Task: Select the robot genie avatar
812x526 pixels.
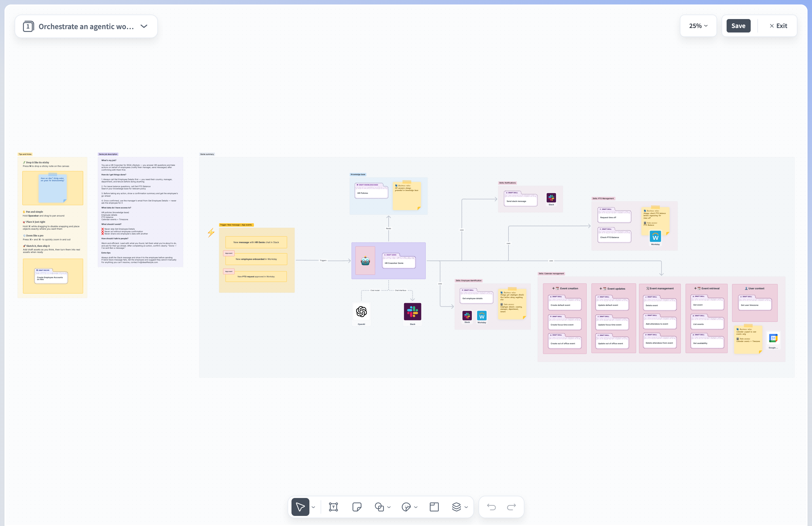Action: pyautogui.click(x=365, y=261)
